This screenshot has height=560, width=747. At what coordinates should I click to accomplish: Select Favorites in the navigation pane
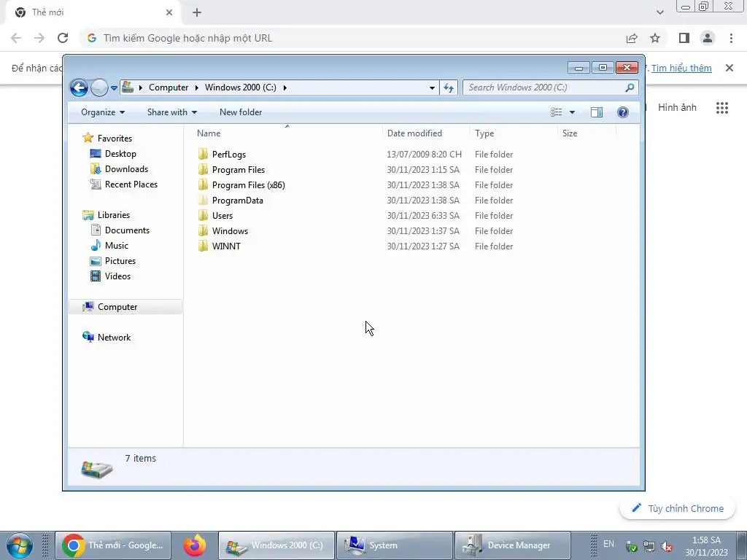point(115,138)
